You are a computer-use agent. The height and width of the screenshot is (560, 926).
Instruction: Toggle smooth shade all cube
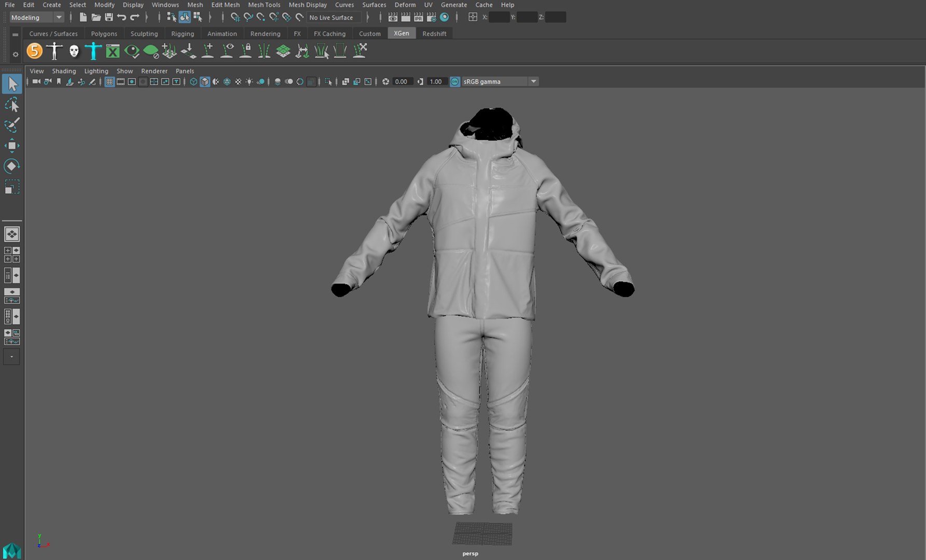205,81
